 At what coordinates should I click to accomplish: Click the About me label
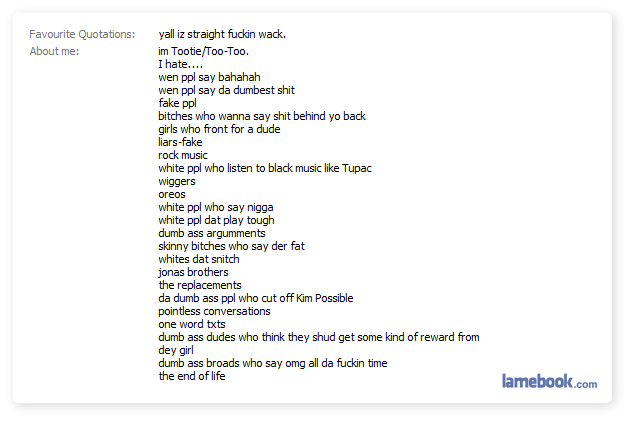coord(54,51)
